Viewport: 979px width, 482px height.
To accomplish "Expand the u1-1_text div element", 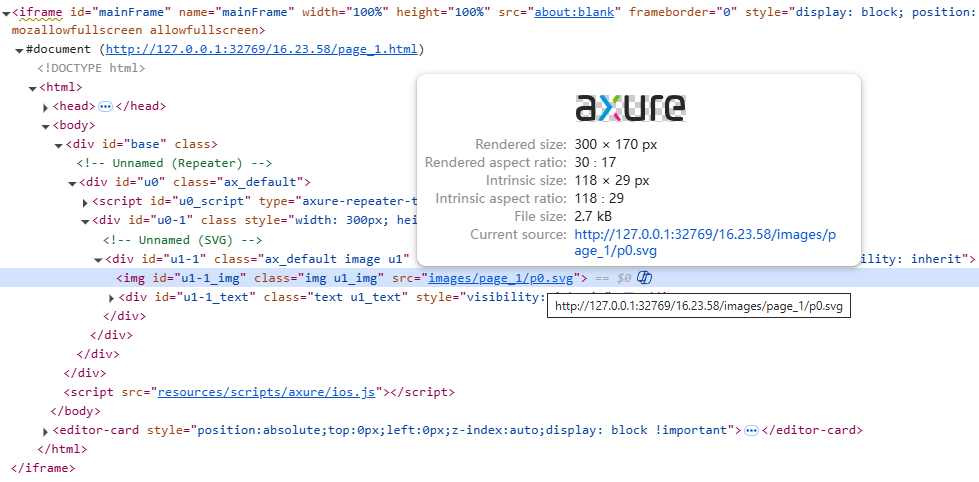I will [111, 298].
